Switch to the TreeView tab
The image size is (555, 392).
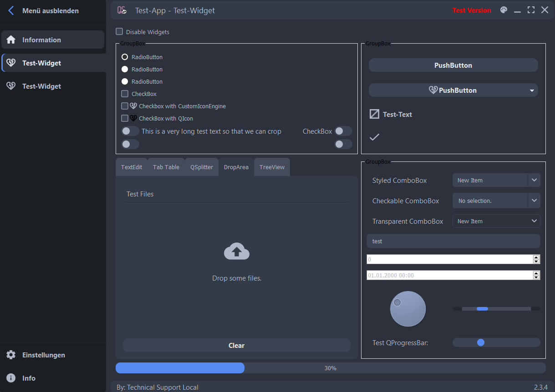point(272,167)
